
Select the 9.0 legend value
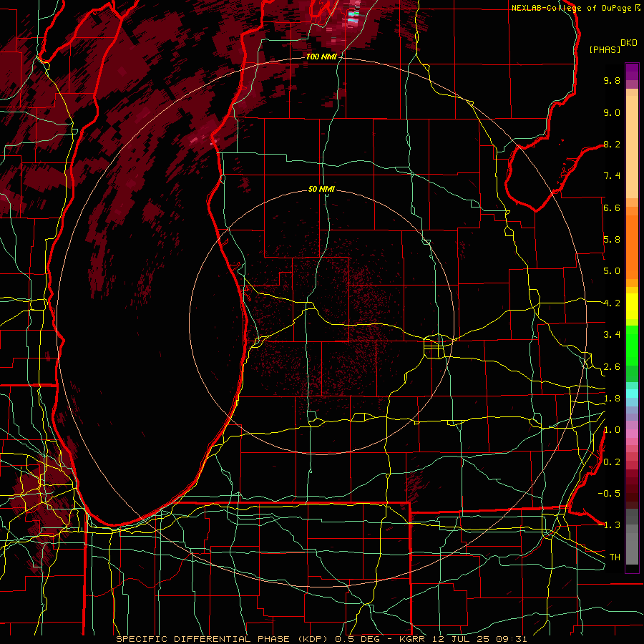tap(612, 112)
